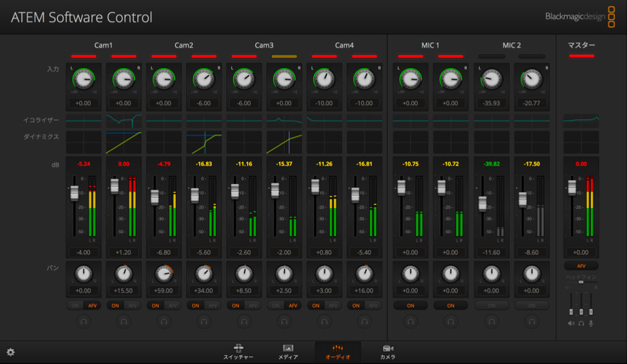Solo headphone icon under Cam2 left channel
Screen dimensions: 627x364
pos(164,321)
